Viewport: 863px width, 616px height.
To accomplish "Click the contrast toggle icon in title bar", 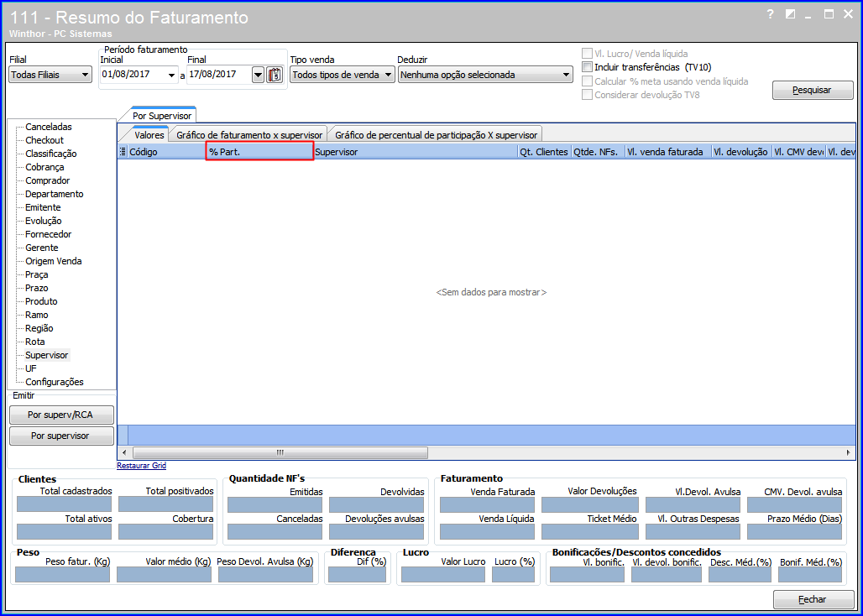I will click(790, 15).
